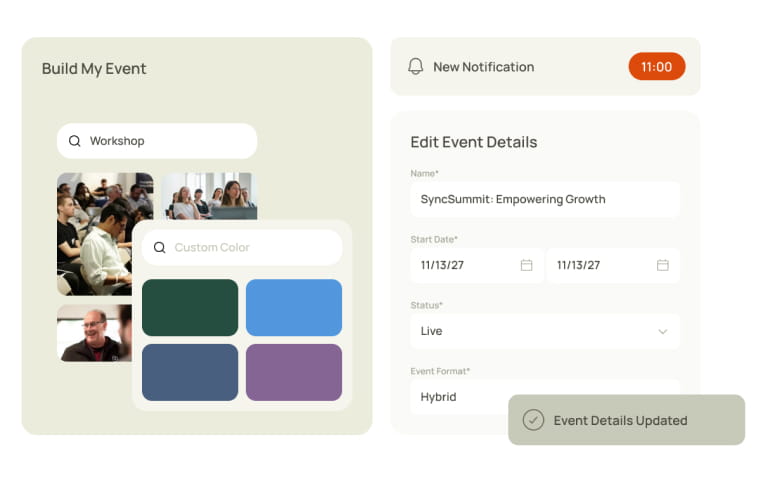Click the Custom Color search magnifier icon
Viewport: 768px width, 480px height.
[x=160, y=247]
